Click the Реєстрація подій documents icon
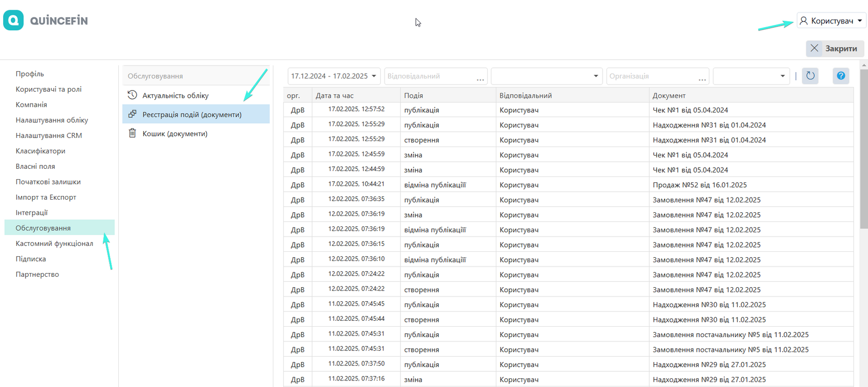This screenshot has height=387, width=868. (x=132, y=115)
